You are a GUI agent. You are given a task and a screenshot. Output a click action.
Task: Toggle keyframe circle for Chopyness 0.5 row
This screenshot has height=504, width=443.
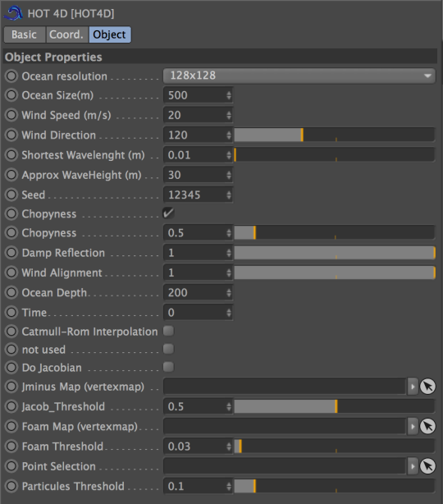(11, 233)
